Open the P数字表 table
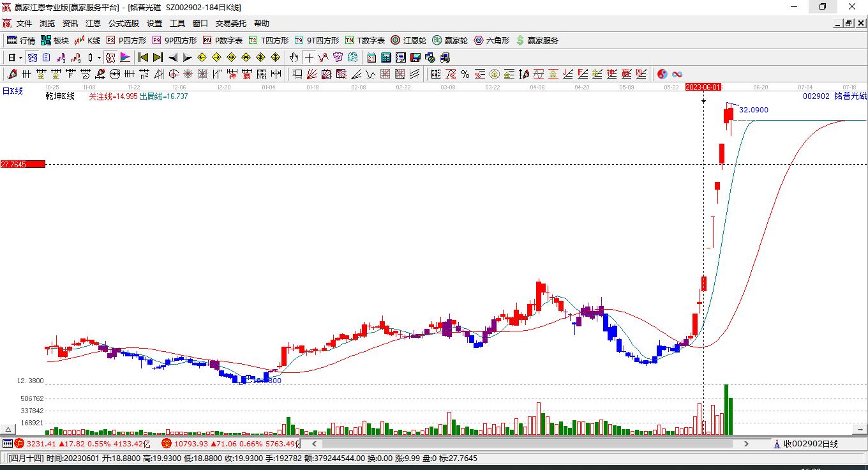Screen dimensions: 868x470 222,40
